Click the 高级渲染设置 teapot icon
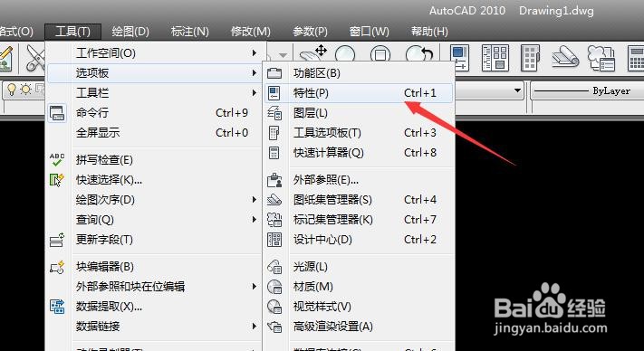Image resolution: width=644 pixels, height=351 pixels. [x=274, y=327]
